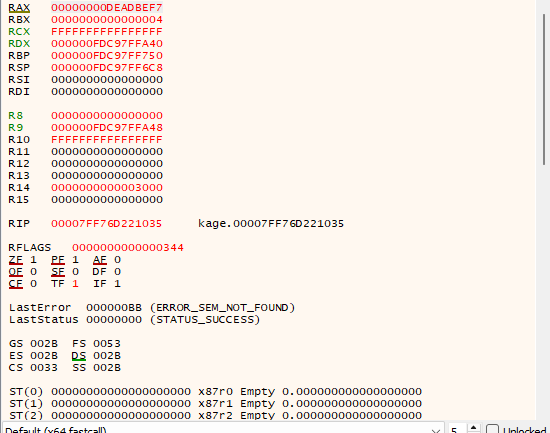Click the RIP register name

19,224
